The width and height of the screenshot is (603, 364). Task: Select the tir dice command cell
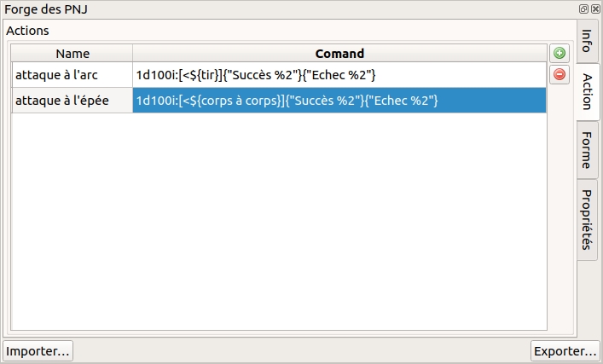click(x=339, y=75)
